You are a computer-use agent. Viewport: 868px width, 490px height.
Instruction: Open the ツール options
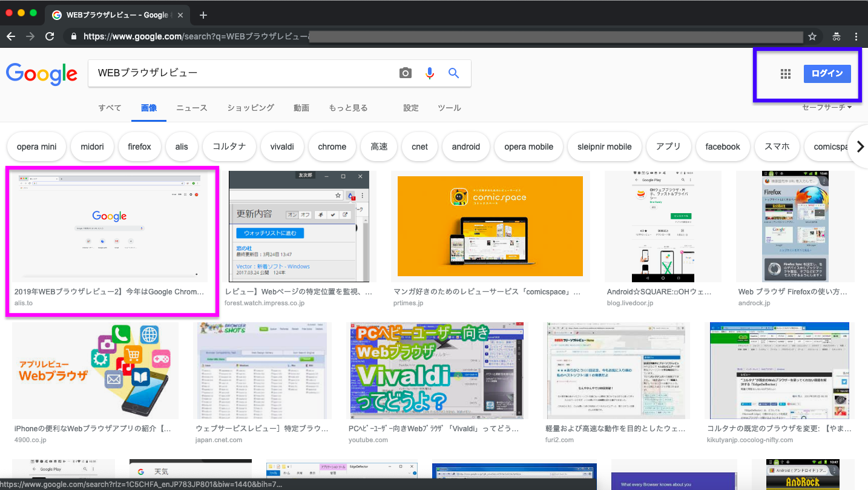click(x=449, y=108)
